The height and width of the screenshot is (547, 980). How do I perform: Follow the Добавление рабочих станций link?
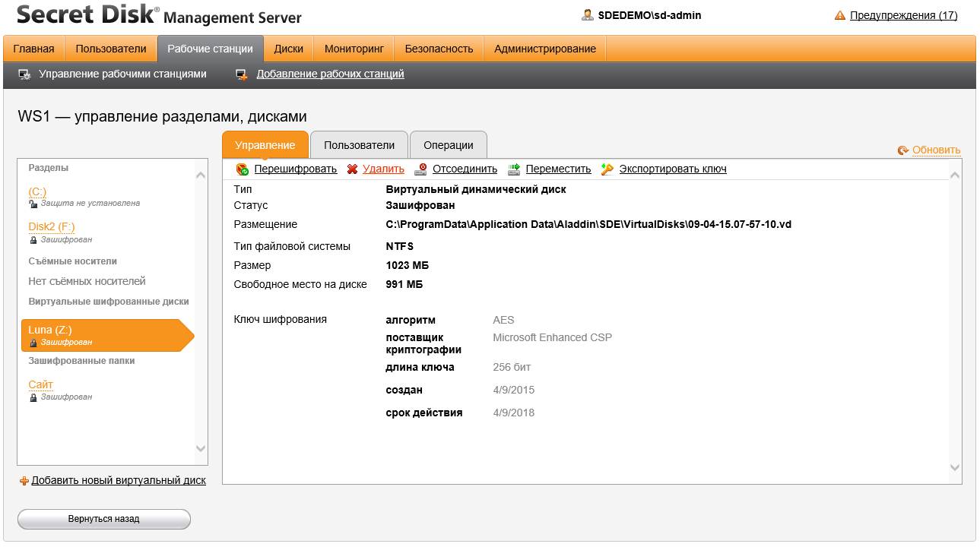pyautogui.click(x=331, y=74)
